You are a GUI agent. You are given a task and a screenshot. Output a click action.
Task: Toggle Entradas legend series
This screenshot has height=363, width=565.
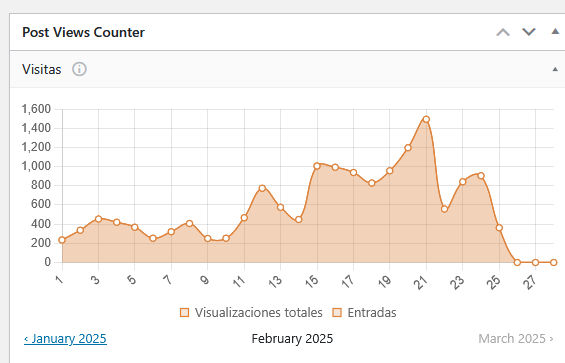[x=364, y=313]
